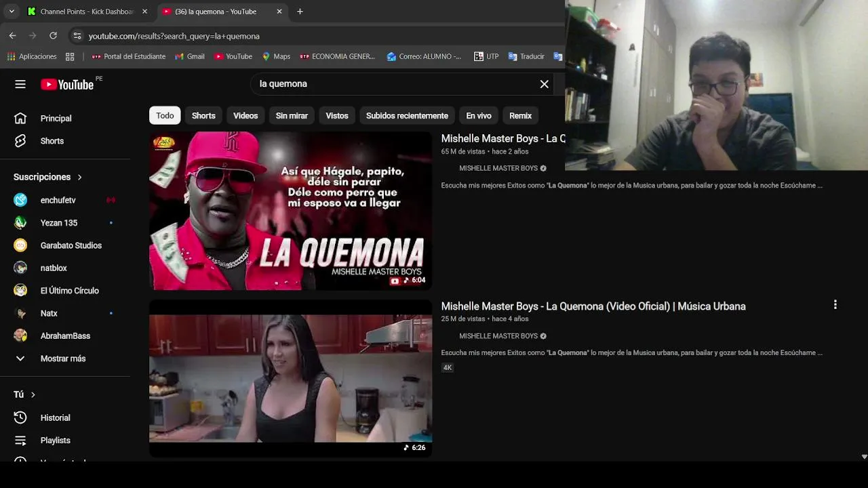
Task: Open the La Quemona (Video Oficial) title link
Action: tap(593, 306)
